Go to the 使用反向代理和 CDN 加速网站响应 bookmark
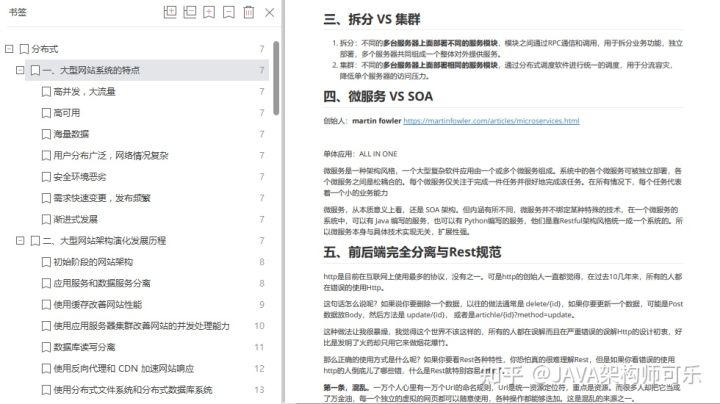Screen dimensions: 720x404 pos(124,369)
